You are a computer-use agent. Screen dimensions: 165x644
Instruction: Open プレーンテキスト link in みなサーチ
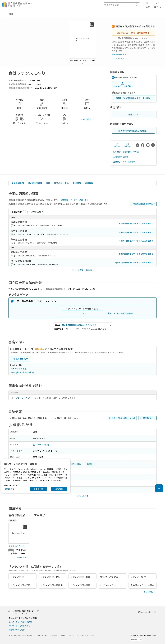point(24,398)
